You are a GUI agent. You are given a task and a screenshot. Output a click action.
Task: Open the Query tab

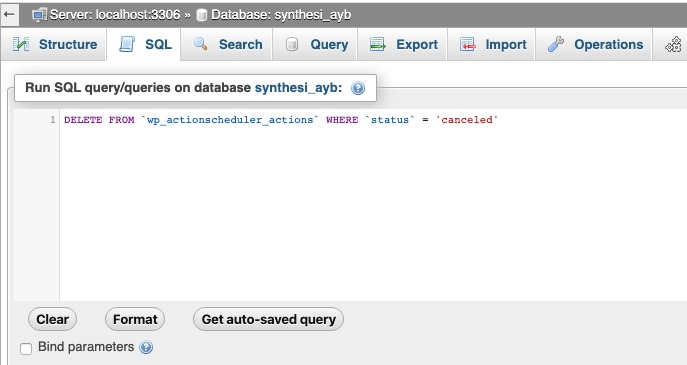point(315,44)
